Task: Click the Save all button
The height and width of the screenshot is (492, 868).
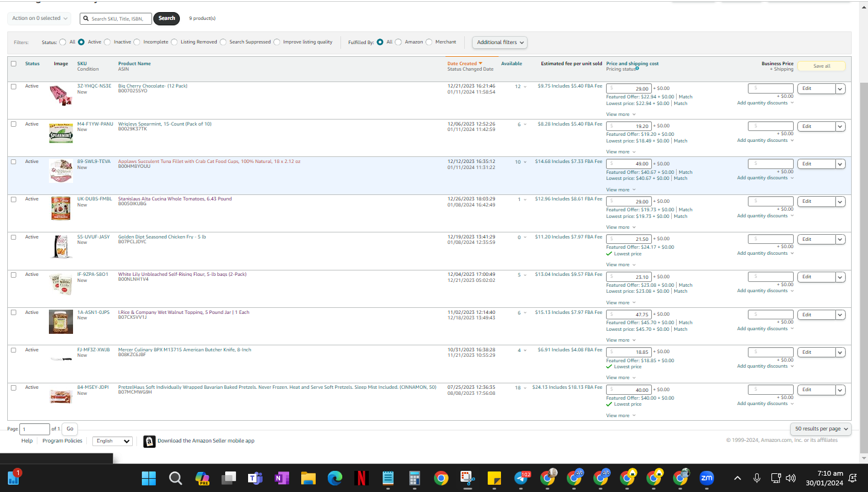Action: click(822, 66)
